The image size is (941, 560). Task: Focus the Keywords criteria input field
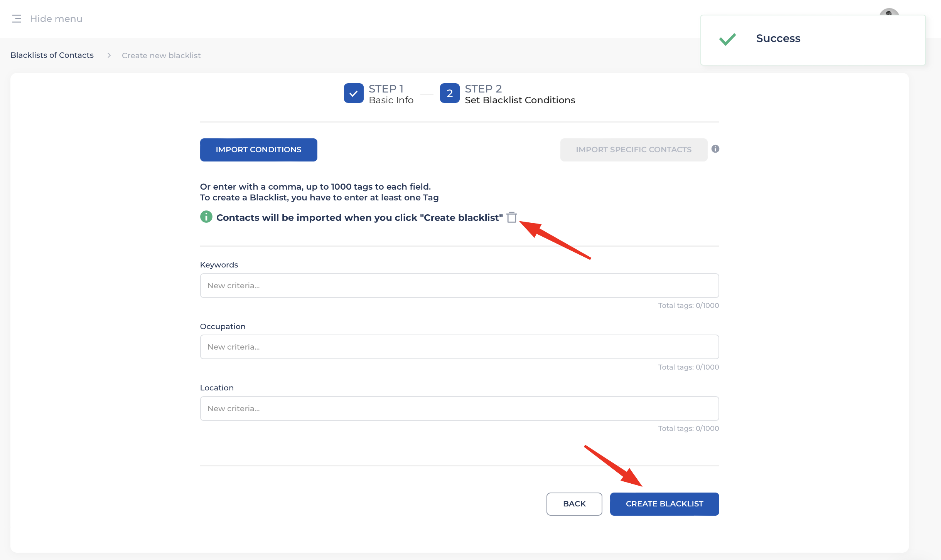[x=459, y=286]
